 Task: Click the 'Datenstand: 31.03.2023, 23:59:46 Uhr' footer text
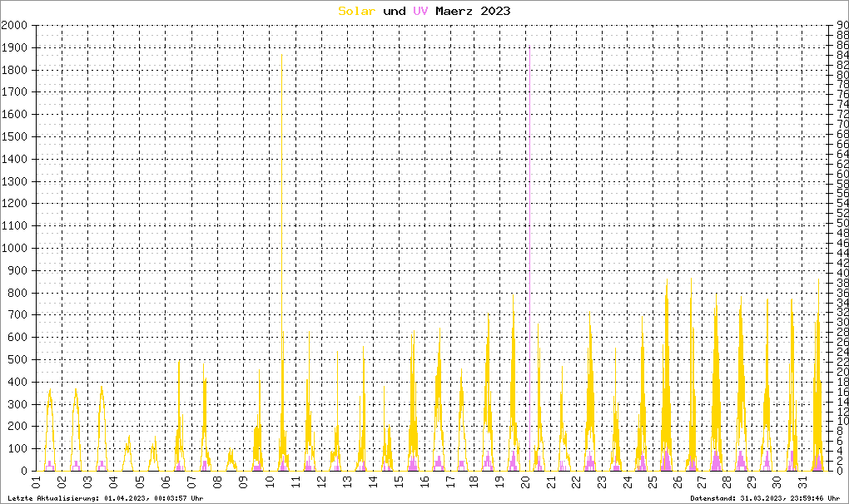coord(765,498)
